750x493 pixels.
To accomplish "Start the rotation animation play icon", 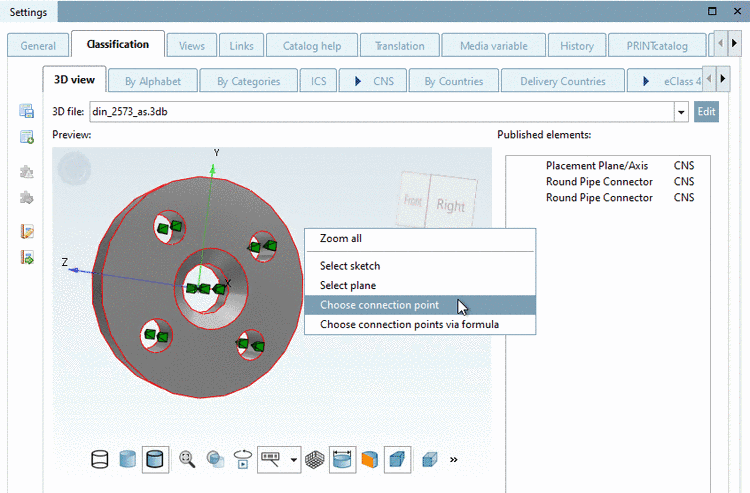I will (243, 459).
